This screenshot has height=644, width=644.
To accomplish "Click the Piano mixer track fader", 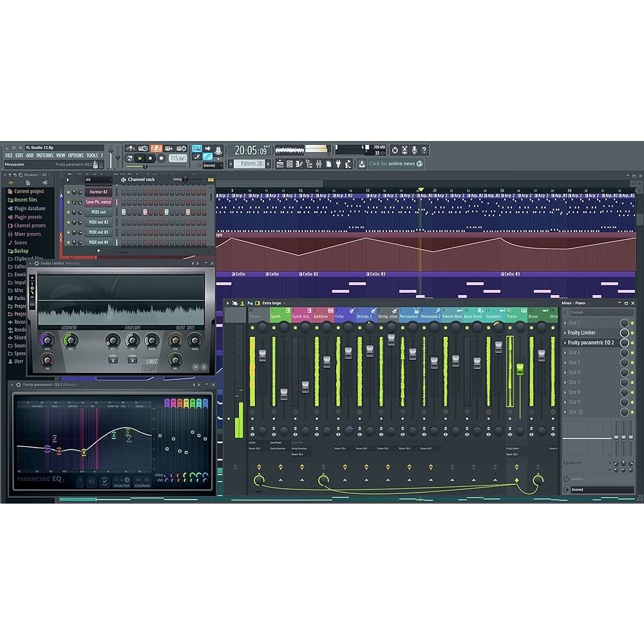I will tap(520, 368).
